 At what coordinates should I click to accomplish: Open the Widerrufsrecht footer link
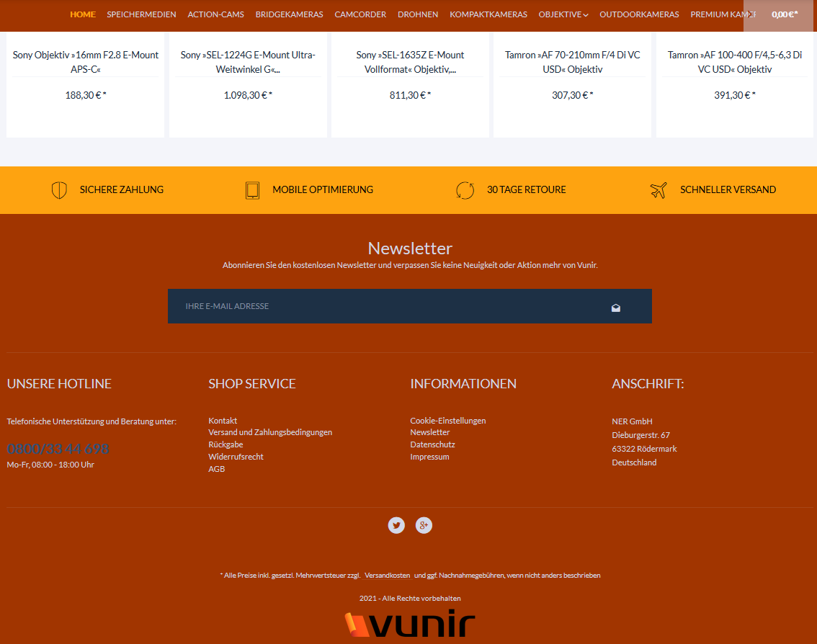[236, 457]
